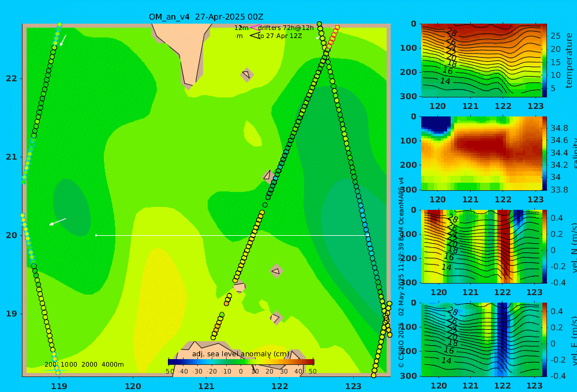Click latitude label '21' on map axis
The image size is (577, 392).
tap(12, 157)
